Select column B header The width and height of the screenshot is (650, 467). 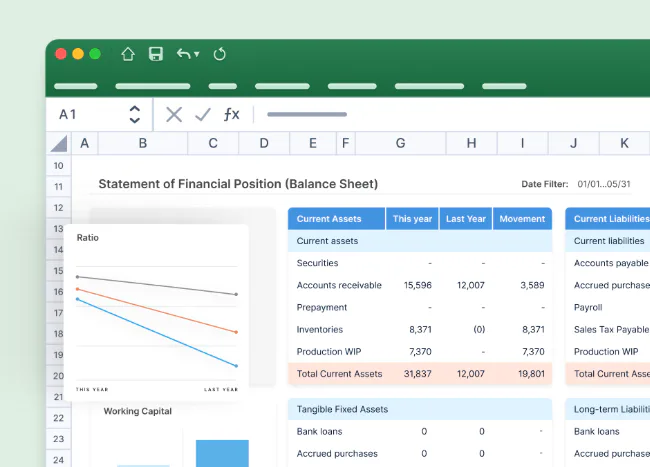[143, 143]
